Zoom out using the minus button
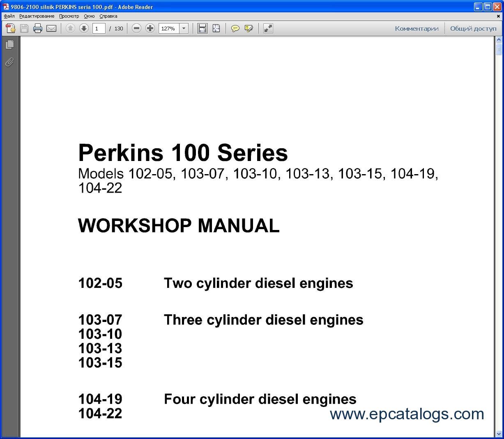504x439 pixels. [137, 28]
